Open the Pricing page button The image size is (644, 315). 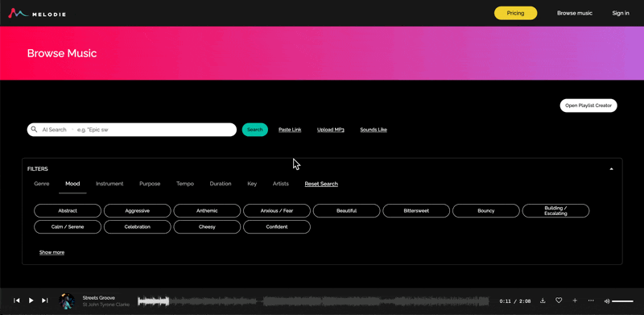click(x=515, y=13)
